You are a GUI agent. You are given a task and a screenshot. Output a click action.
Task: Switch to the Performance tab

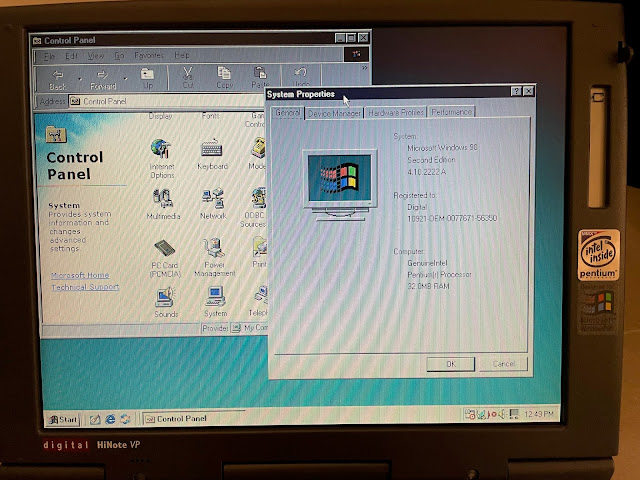click(x=451, y=112)
